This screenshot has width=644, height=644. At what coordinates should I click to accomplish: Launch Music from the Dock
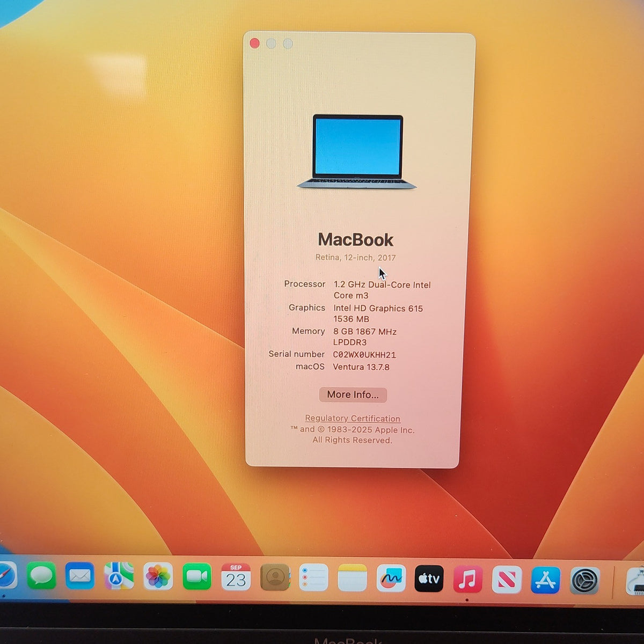(x=468, y=579)
